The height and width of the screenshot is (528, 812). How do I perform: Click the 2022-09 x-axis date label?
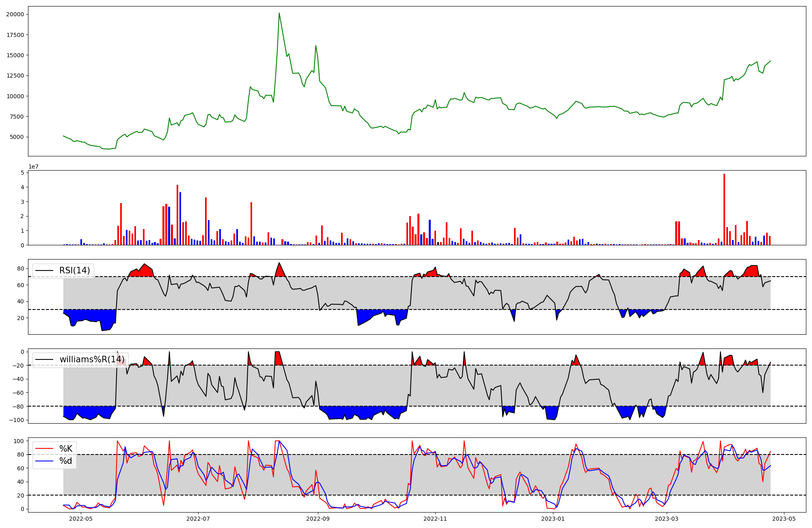318,519
